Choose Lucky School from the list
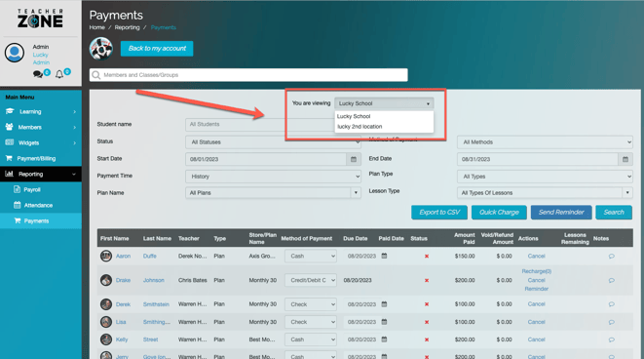The height and width of the screenshot is (359, 644). click(354, 116)
